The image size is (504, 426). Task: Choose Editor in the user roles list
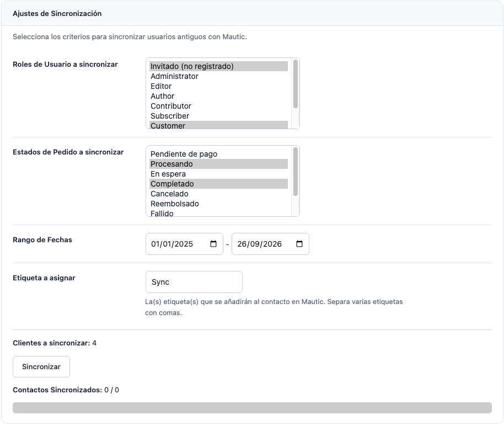point(218,86)
